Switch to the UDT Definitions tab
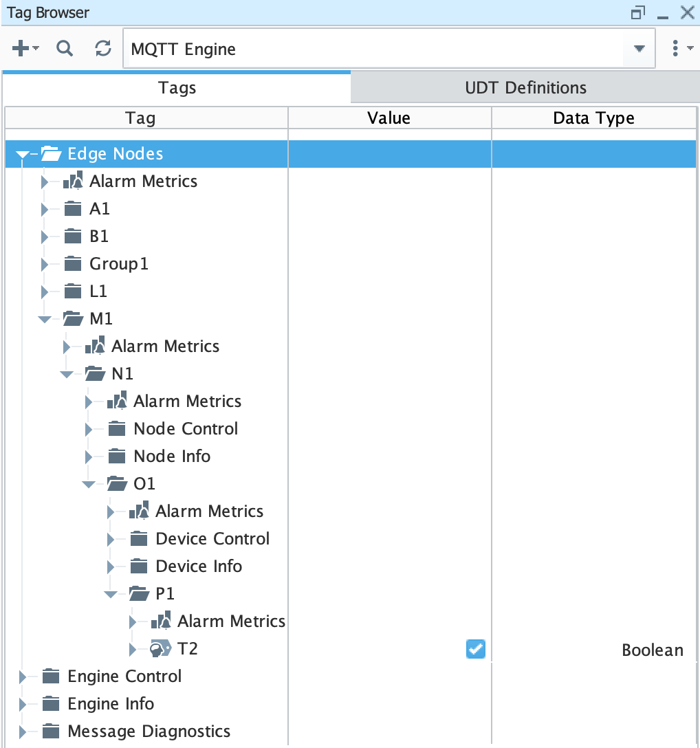Image resolution: width=700 pixels, height=748 pixels. (x=525, y=88)
